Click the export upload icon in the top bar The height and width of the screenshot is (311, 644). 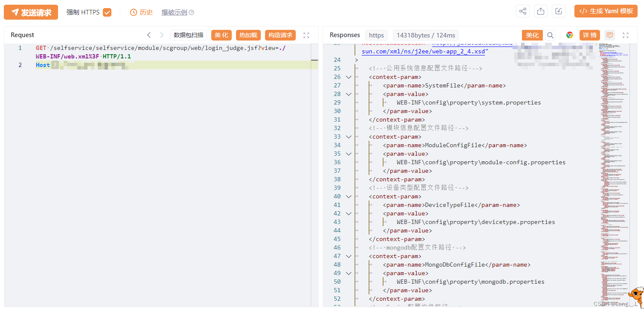coord(541,12)
